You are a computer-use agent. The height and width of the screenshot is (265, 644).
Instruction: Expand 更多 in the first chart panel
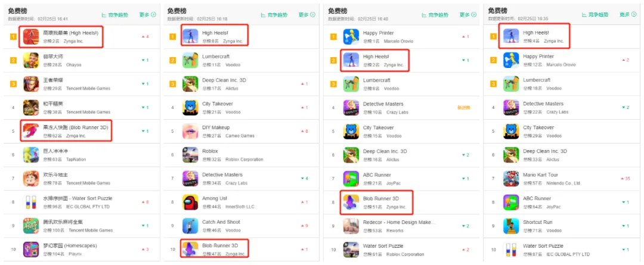click(x=147, y=15)
